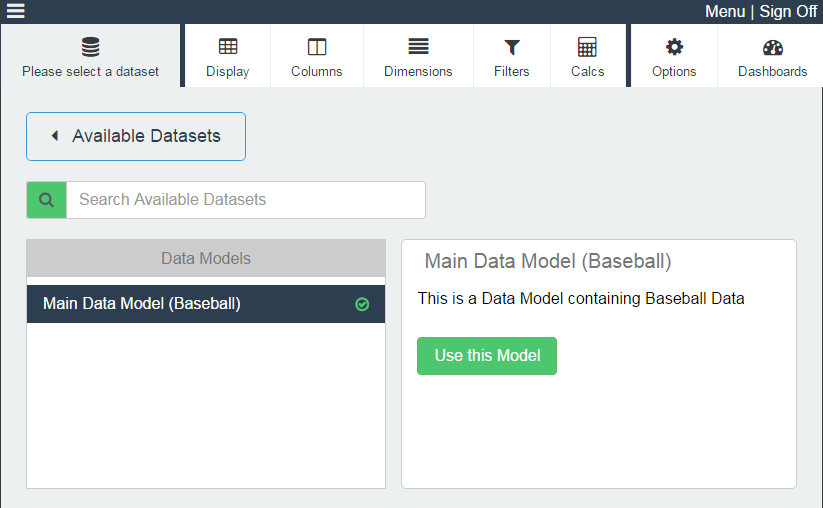823x508 pixels.
Task: Open the Calcs calculator icon
Action: 587,47
